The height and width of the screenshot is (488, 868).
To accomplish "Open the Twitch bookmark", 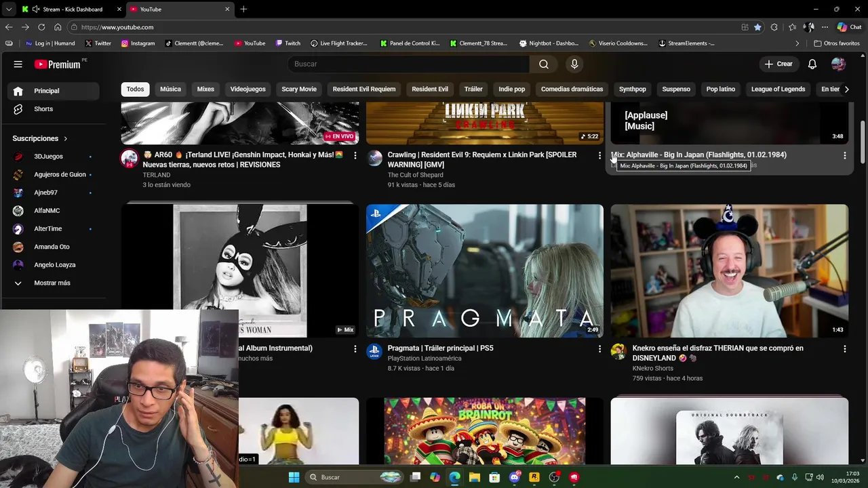I will pos(288,43).
